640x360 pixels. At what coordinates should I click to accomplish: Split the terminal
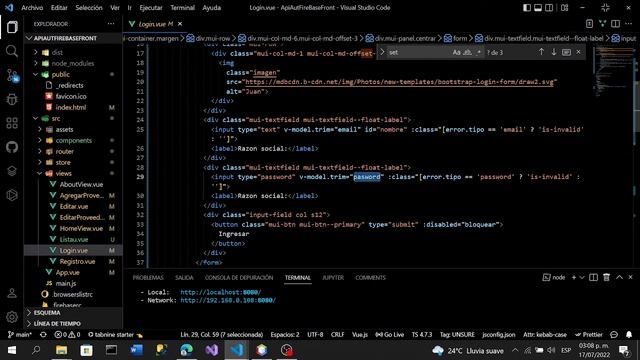593,278
